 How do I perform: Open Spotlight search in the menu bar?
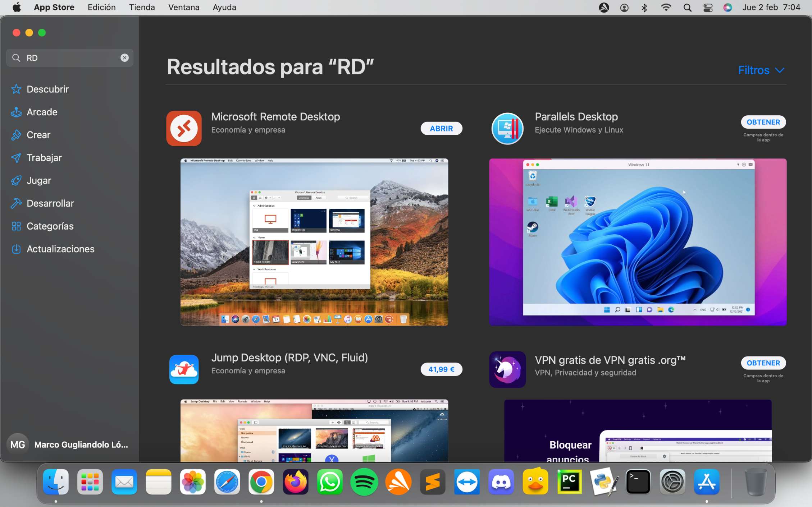(x=687, y=8)
